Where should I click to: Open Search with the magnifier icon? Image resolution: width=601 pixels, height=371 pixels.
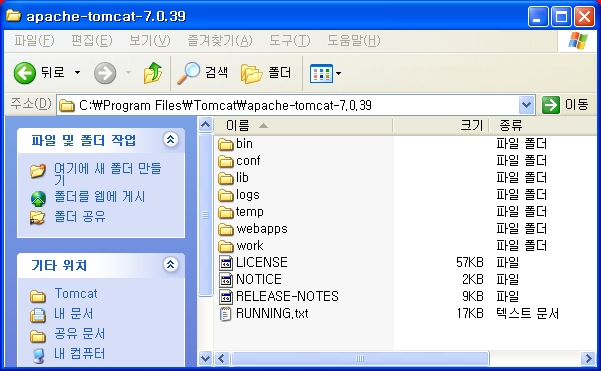pyautogui.click(x=188, y=73)
